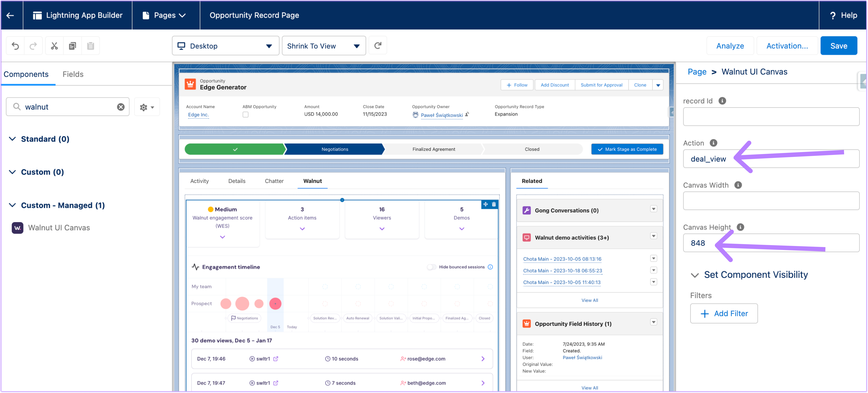Collapse Set Component Visibility section
This screenshot has width=868, height=393.
coord(694,275)
